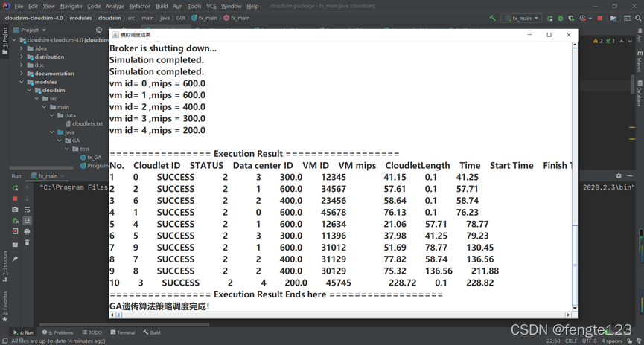This screenshot has width=644, height=345.
Task: Run fx_main with Coverage
Action: [571, 18]
